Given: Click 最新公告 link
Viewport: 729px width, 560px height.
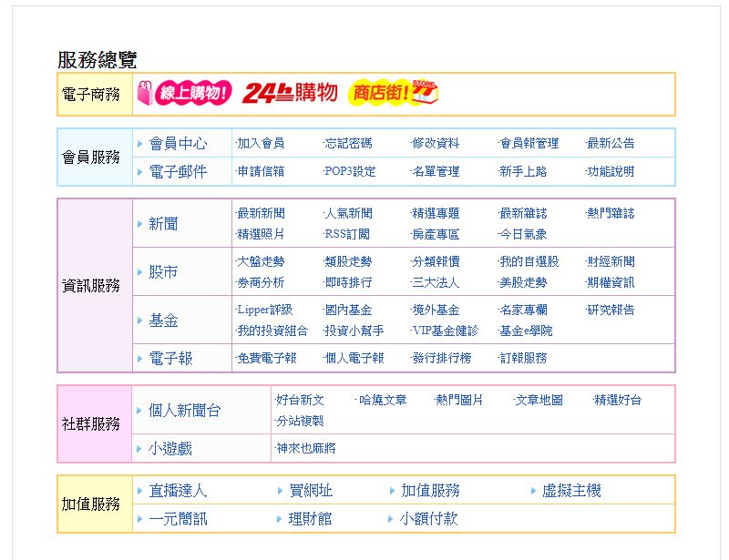Looking at the screenshot, I should click(x=611, y=143).
